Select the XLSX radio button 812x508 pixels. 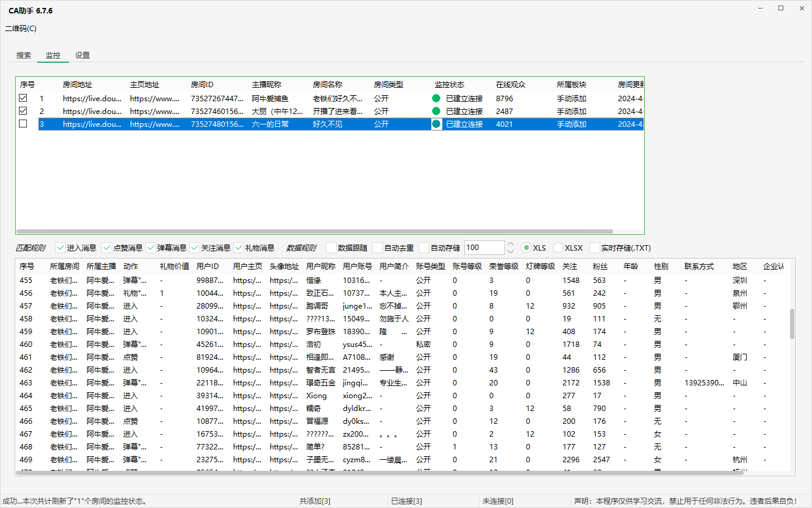558,248
